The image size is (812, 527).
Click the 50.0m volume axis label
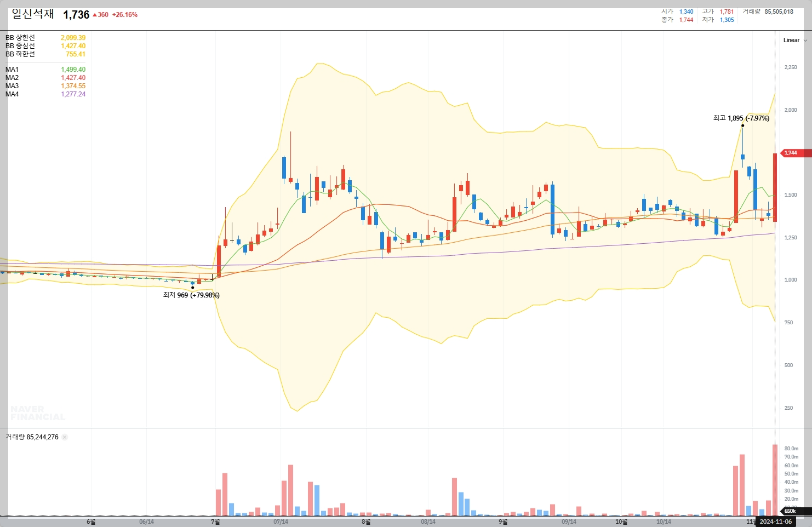[x=791, y=473]
